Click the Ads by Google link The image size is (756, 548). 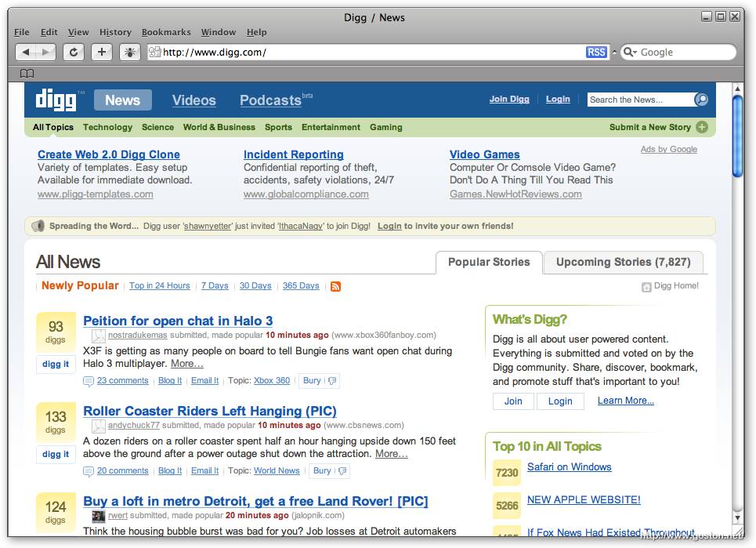669,149
